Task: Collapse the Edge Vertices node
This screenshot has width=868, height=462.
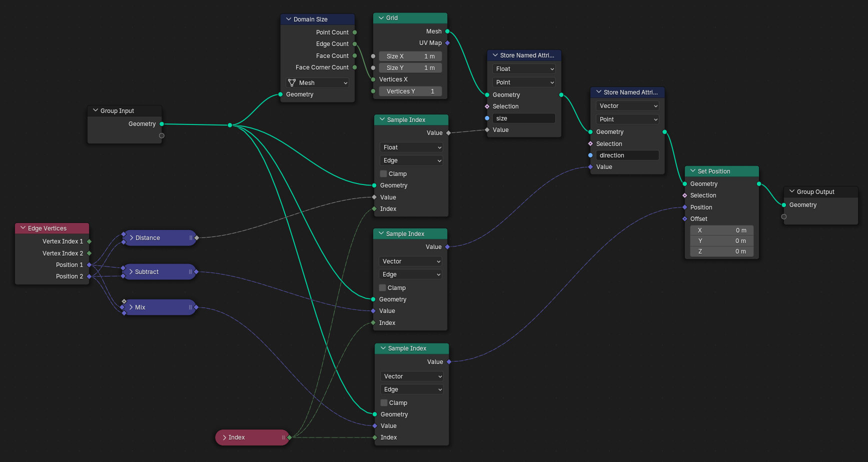Action: click(23, 228)
